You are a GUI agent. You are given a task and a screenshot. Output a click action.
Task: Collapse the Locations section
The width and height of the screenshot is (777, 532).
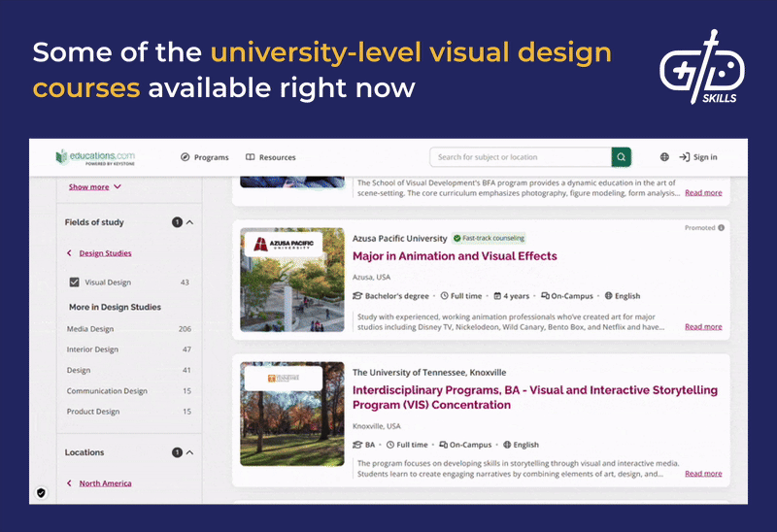[x=189, y=452]
